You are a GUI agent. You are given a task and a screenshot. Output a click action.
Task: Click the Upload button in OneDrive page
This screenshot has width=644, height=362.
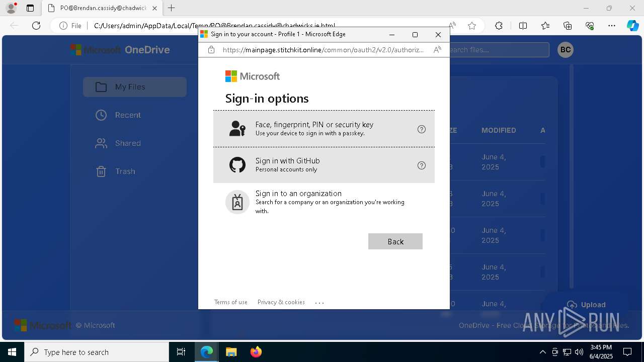(x=586, y=305)
